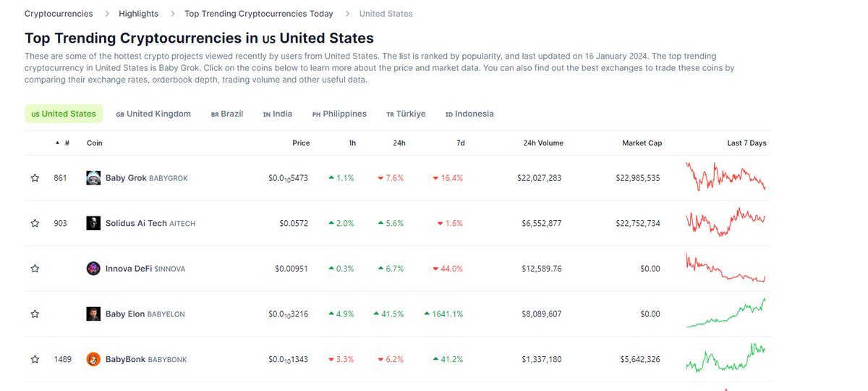Switch to the United Kingdom tab
This screenshot has height=391, width=868.
pyautogui.click(x=153, y=114)
